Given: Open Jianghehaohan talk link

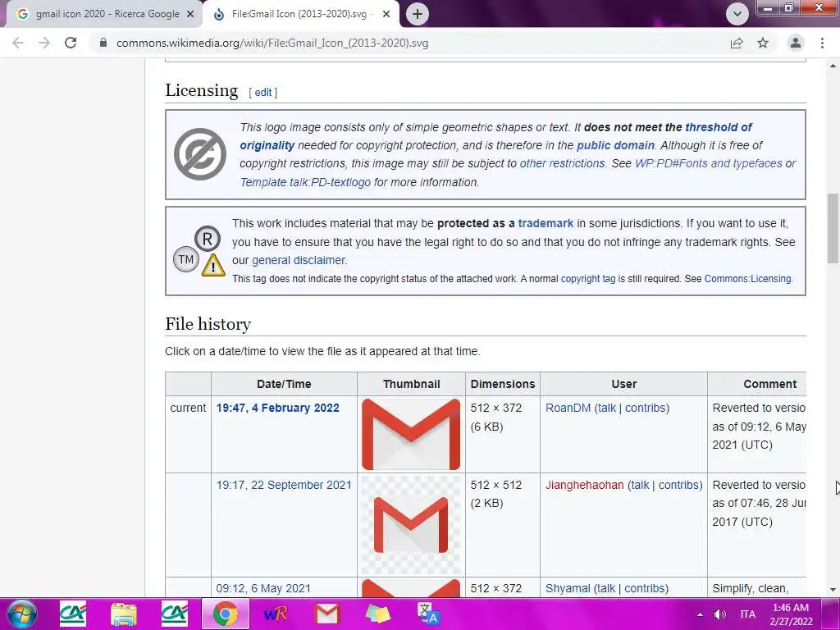Looking at the screenshot, I should 640,485.
